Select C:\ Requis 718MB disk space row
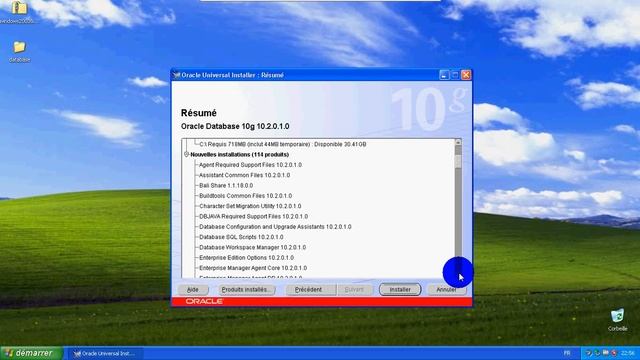The height and width of the screenshot is (360, 640). [282, 144]
